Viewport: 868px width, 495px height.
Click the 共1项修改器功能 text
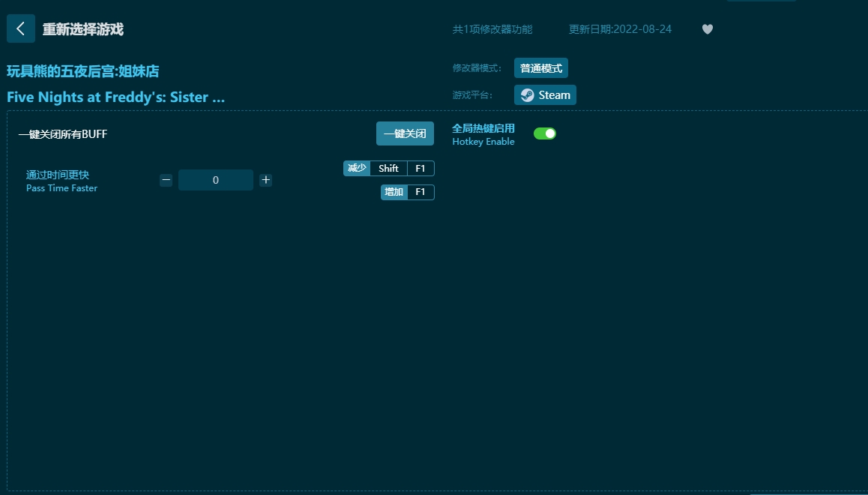pos(492,29)
